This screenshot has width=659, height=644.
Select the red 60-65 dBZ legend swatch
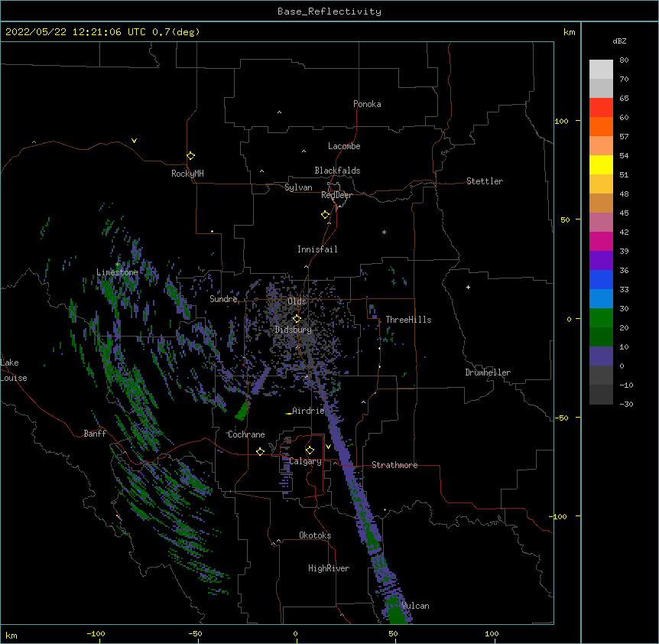(x=601, y=107)
